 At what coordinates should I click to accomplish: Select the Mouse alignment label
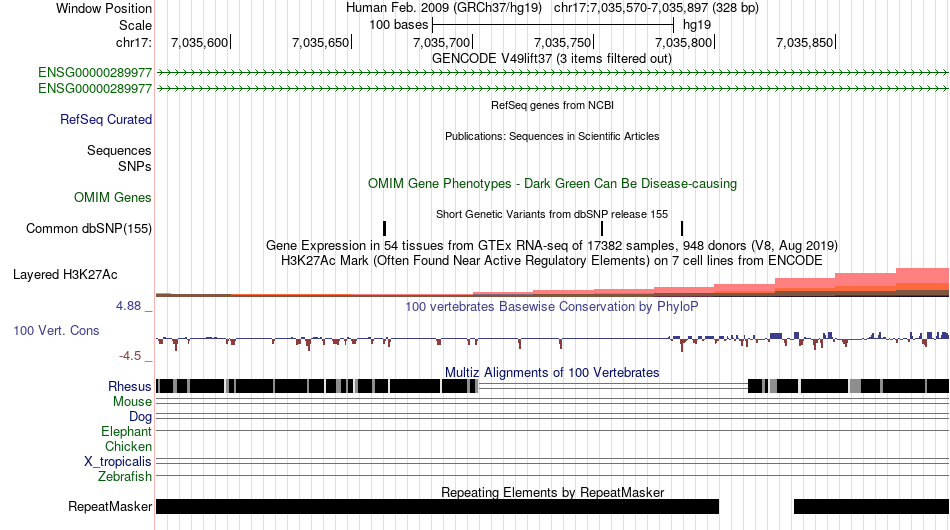(132, 402)
